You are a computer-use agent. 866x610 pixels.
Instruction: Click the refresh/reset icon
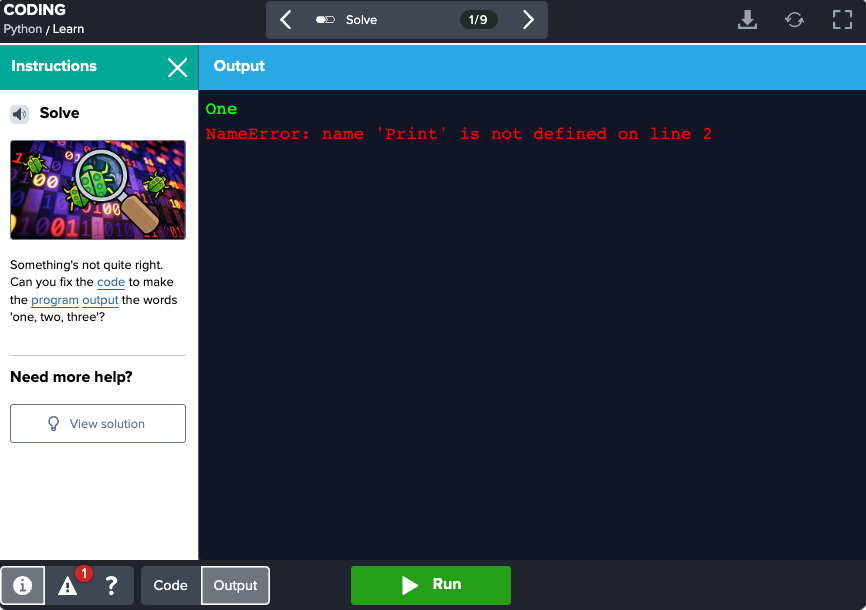(x=795, y=20)
